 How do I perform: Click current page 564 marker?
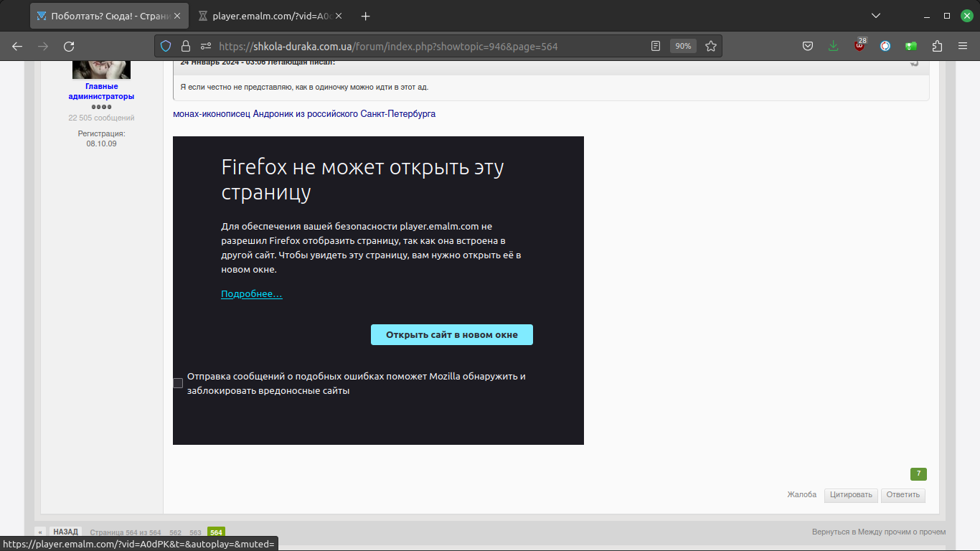[216, 532]
